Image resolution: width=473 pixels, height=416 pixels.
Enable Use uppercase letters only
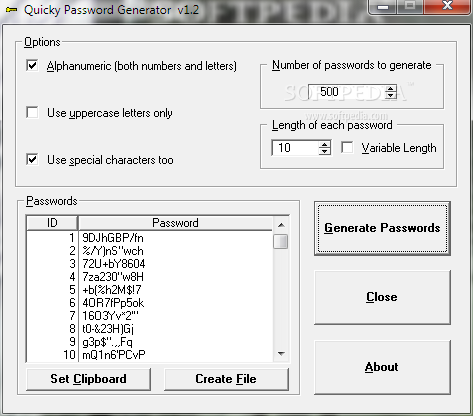tap(32, 112)
